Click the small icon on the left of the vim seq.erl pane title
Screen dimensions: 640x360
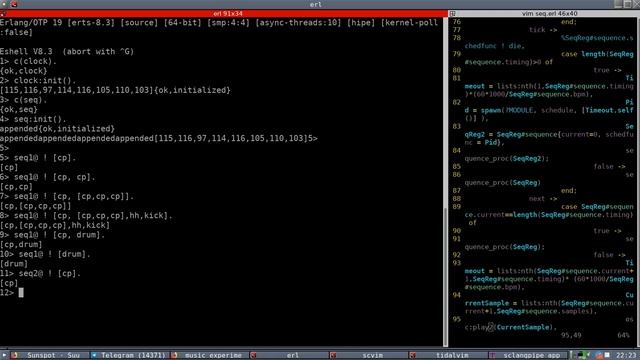pyautogui.click(x=453, y=13)
